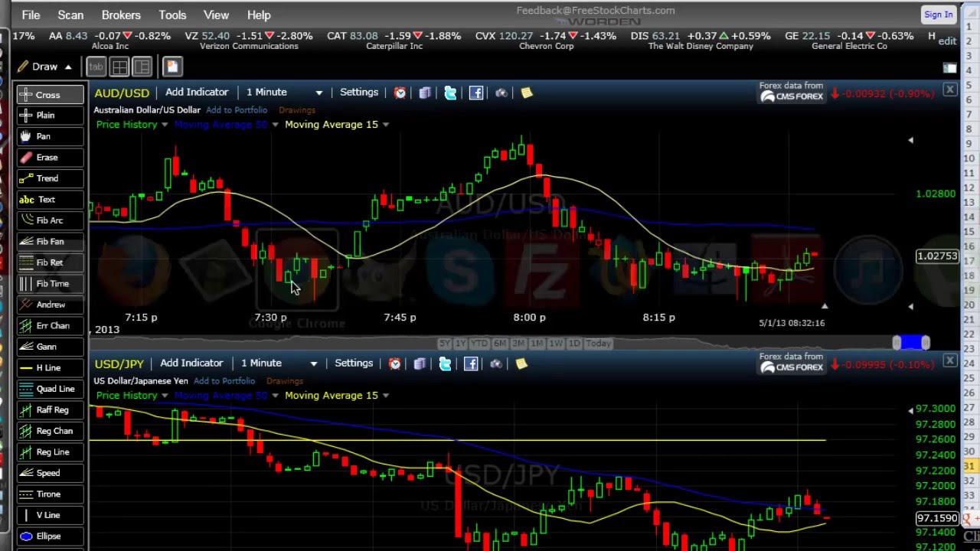Select the 1W range on timeline
The width and height of the screenshot is (980, 551).
tap(557, 344)
